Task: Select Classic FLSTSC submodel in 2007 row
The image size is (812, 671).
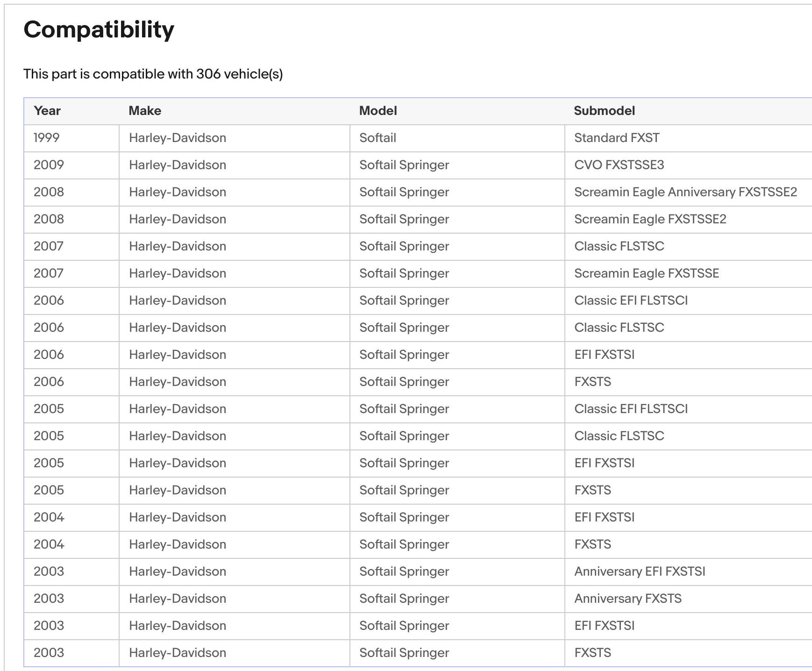Action: point(619,246)
